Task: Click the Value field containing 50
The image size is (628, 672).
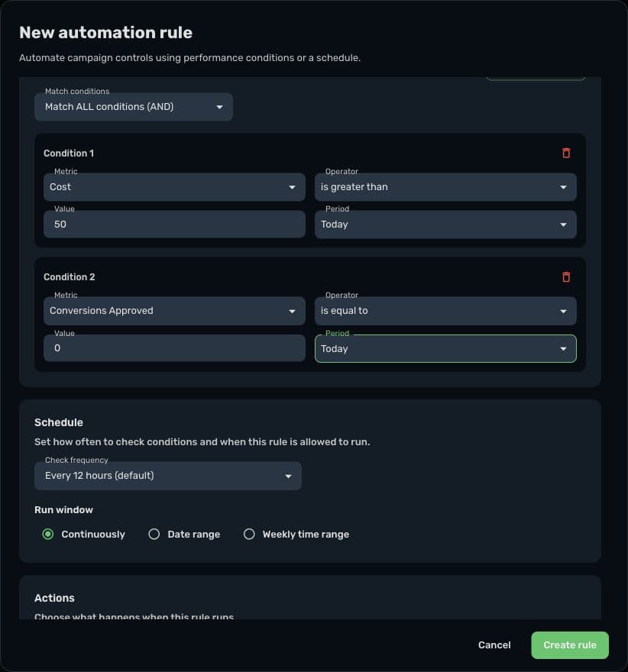Action: pos(174,225)
